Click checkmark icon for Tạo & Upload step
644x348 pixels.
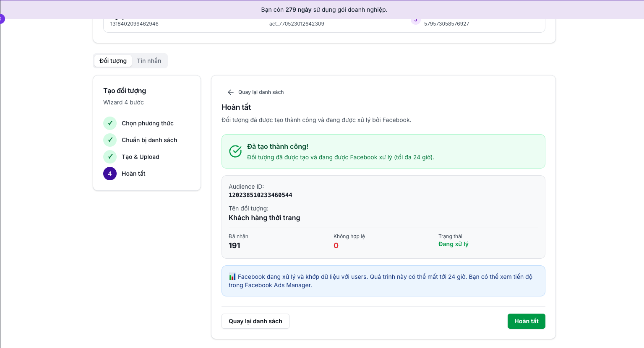[110, 157]
